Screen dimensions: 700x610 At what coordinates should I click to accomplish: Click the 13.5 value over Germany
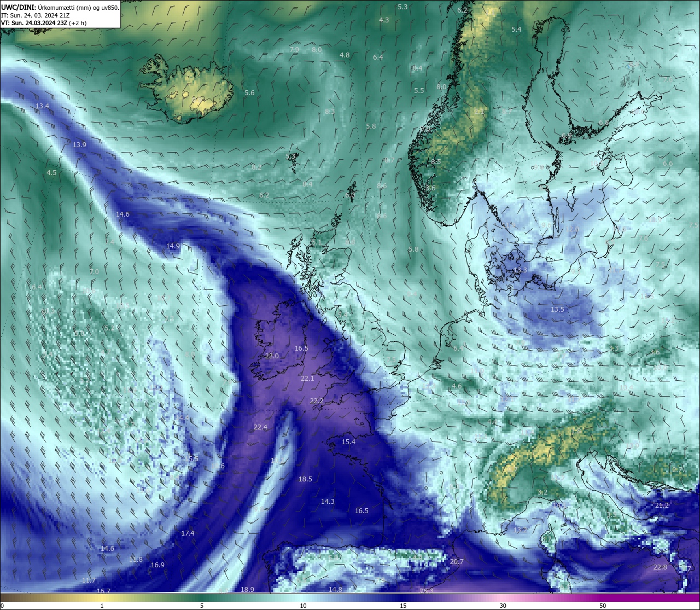coord(557,309)
